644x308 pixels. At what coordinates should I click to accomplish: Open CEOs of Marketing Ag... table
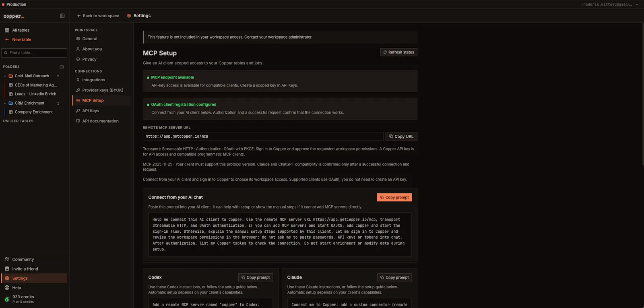coord(35,85)
